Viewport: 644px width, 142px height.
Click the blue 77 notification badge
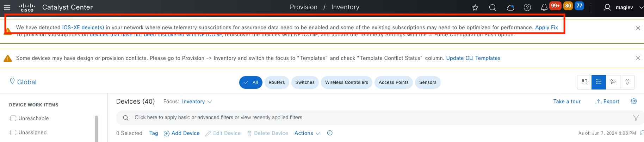click(579, 6)
